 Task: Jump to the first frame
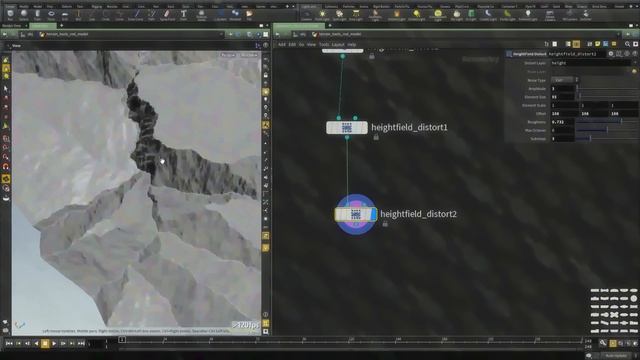tap(9, 344)
